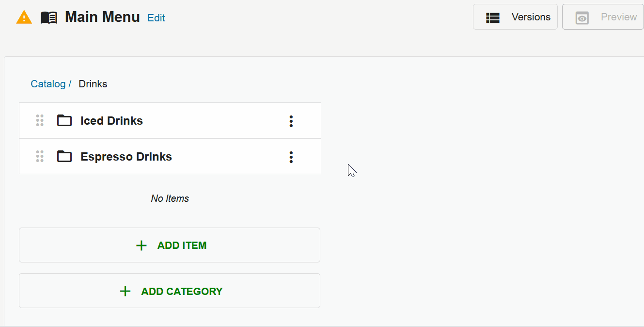Click the drag handle beside Espresso Drinks

click(40, 156)
